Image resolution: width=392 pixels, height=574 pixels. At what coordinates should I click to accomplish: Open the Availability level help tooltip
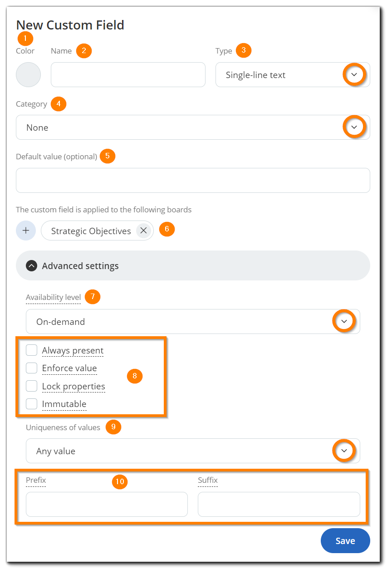[x=53, y=297]
